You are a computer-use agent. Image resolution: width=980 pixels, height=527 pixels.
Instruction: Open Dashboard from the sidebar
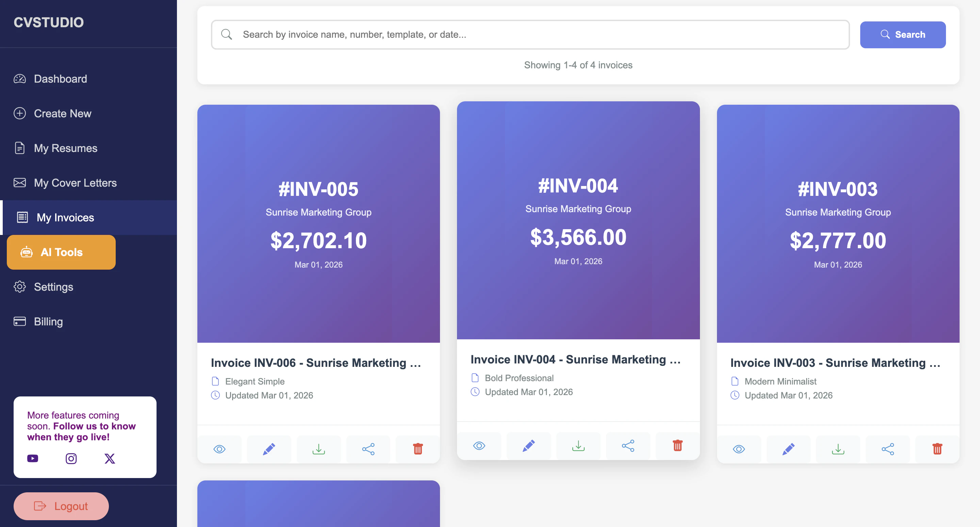60,79
